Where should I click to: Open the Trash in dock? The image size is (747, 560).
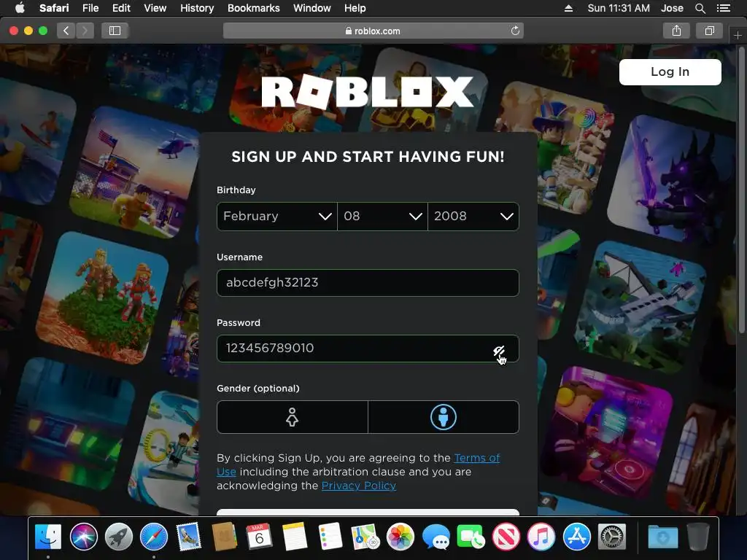tap(698, 537)
